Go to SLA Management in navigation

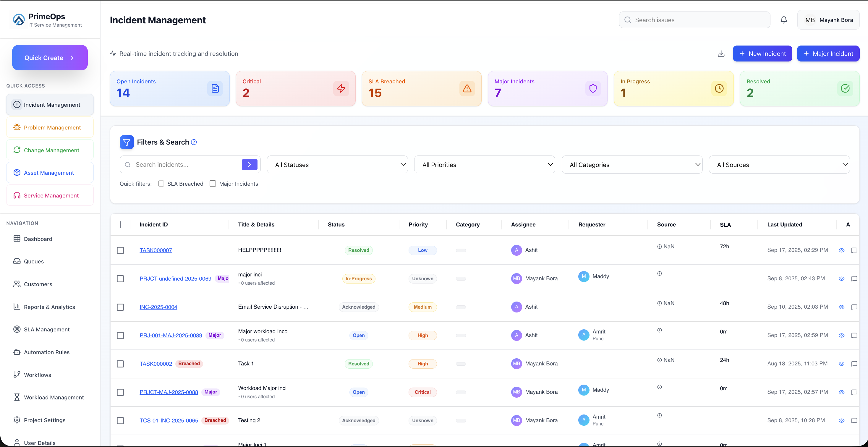(x=46, y=329)
